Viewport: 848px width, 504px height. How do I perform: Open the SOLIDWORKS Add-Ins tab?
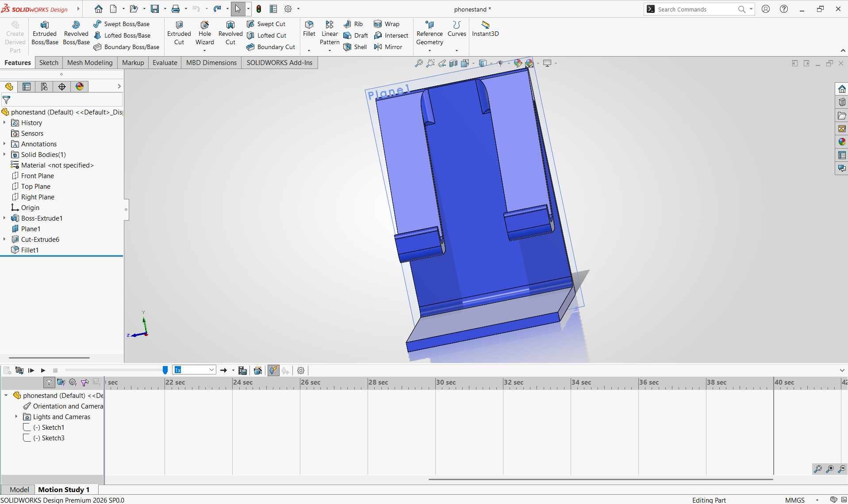click(x=280, y=63)
